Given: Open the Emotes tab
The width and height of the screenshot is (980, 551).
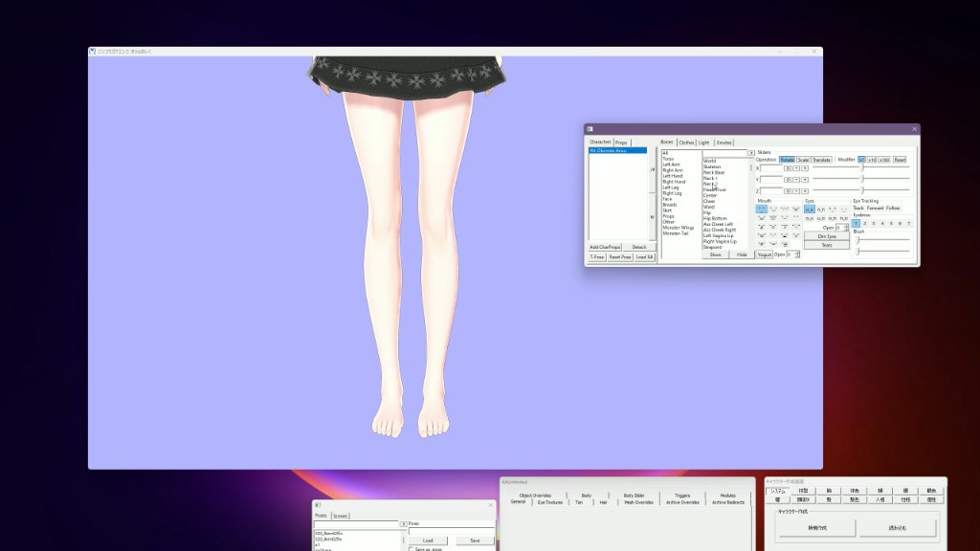Looking at the screenshot, I should [x=724, y=143].
